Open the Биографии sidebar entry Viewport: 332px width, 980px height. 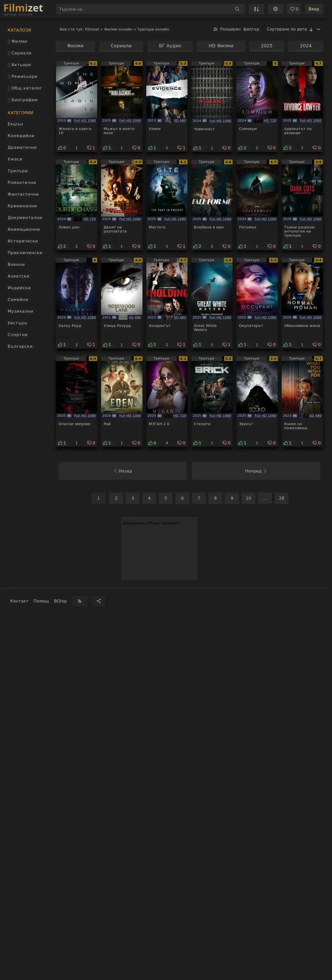[x=24, y=100]
